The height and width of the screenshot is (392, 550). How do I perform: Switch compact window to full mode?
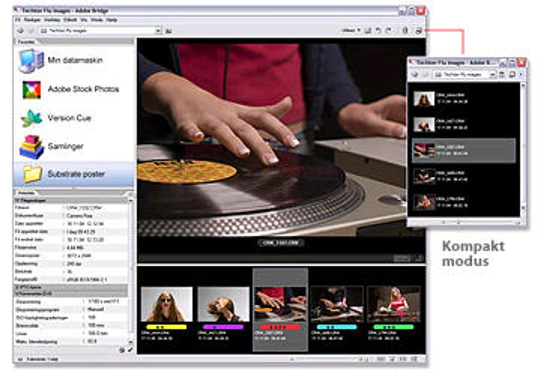pyautogui.click(x=512, y=74)
